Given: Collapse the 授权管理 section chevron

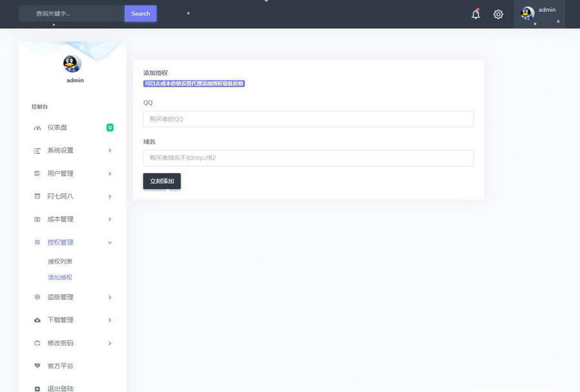Looking at the screenshot, I should click(110, 243).
